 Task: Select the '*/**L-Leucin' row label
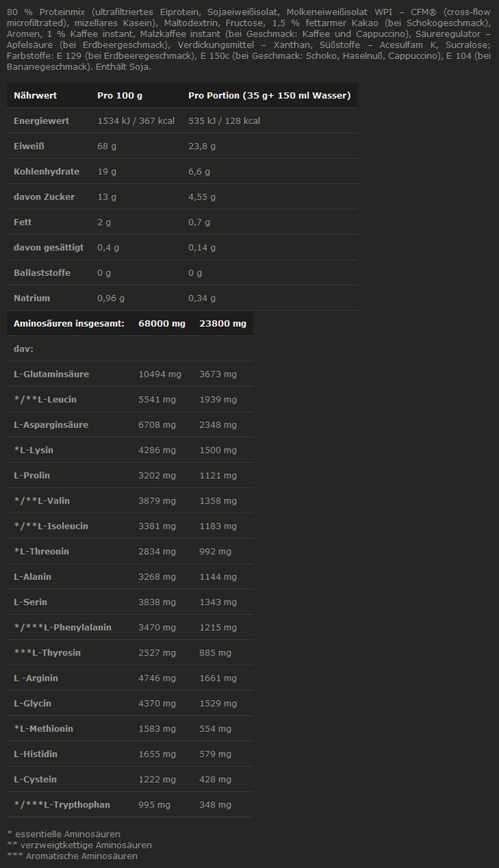pyautogui.click(x=45, y=399)
